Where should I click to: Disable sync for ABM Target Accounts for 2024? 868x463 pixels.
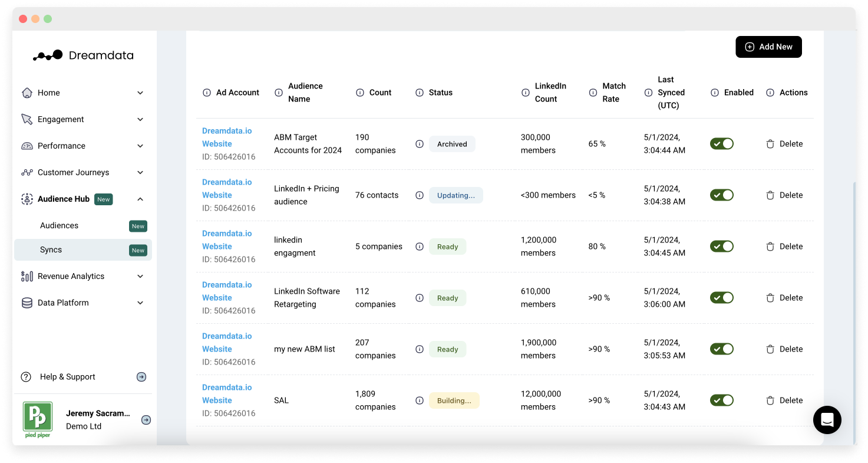point(722,144)
